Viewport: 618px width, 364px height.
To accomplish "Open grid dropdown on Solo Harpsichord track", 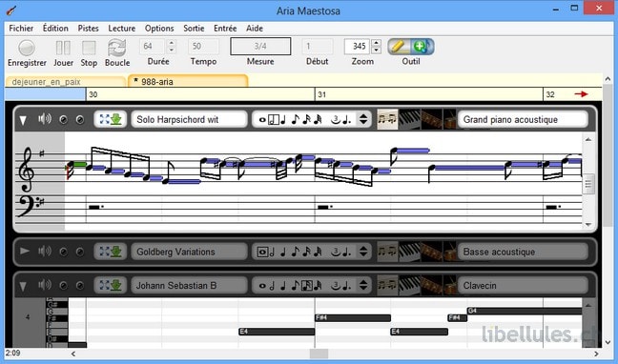I will [363, 119].
